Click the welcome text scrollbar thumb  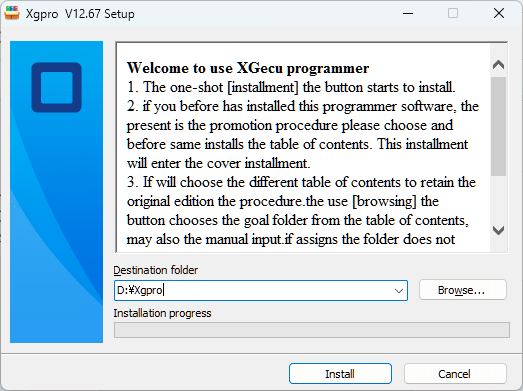tap(499, 126)
